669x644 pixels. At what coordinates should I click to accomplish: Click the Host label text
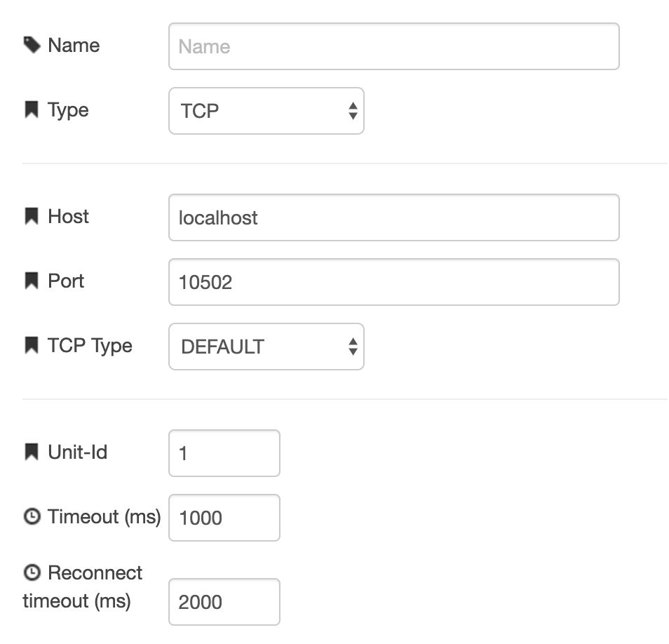(x=68, y=216)
